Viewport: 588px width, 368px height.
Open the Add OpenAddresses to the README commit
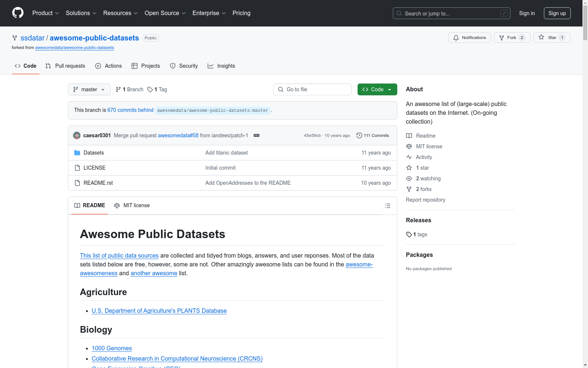point(248,183)
